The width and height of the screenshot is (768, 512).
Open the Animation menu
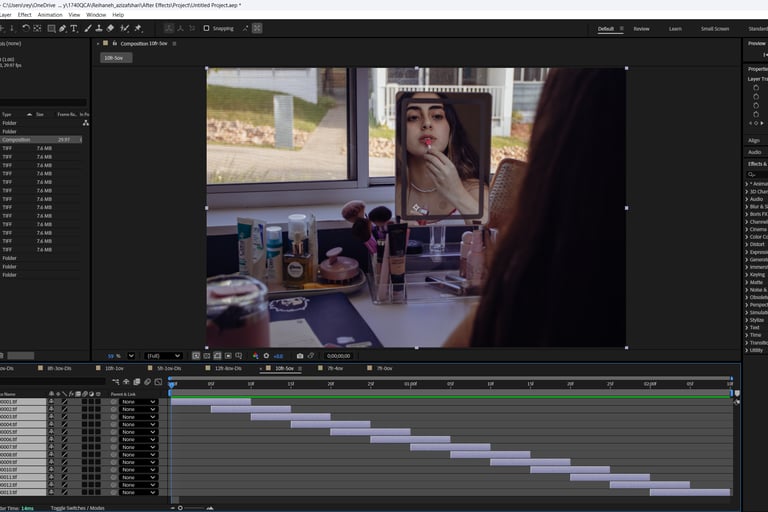pos(50,15)
